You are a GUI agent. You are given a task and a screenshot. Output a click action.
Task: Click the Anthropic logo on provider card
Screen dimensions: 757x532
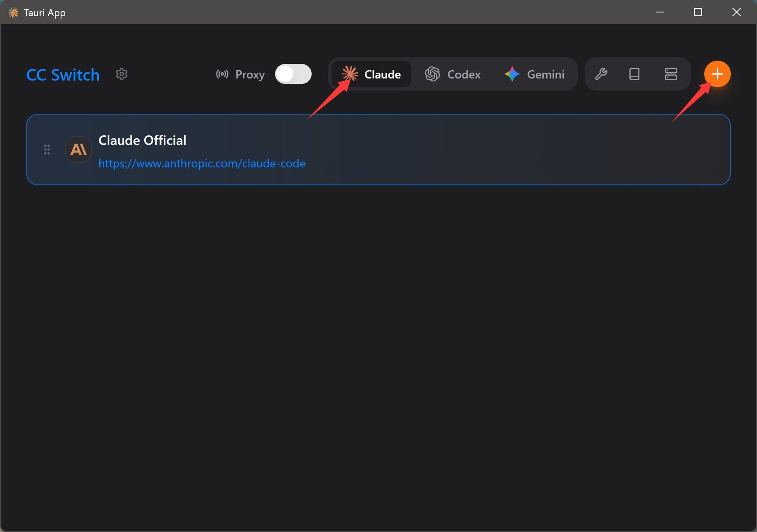(79, 150)
